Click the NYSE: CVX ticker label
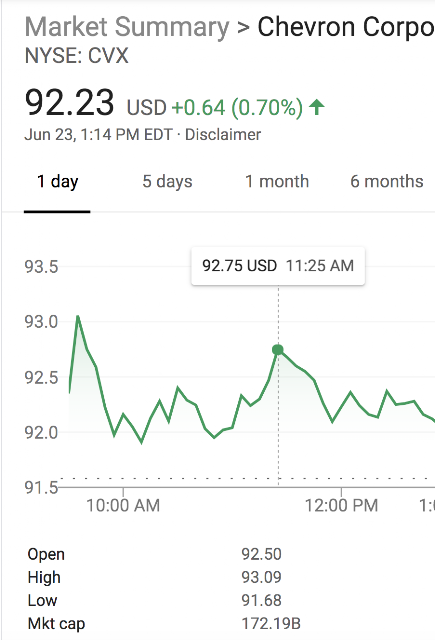Screen dimensions: 435x640 [x=77, y=56]
